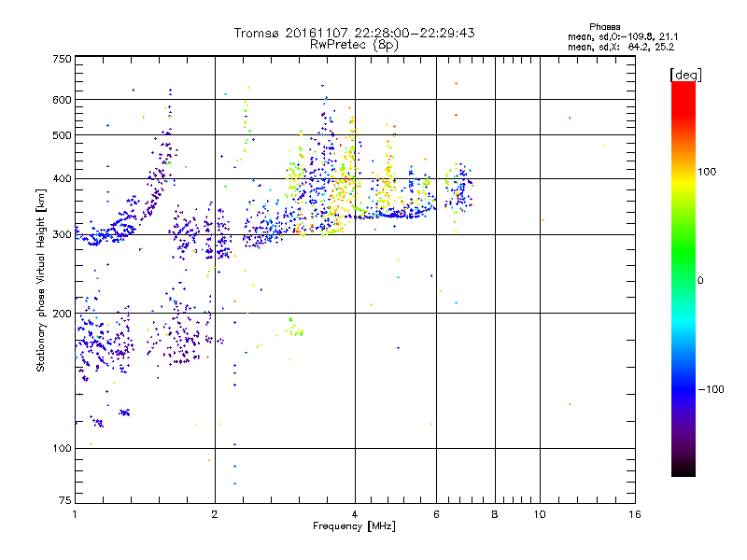This screenshot has width=747, height=560.
Task: Select the 'RwPretec (8p)' subtitle
Action: (x=354, y=45)
